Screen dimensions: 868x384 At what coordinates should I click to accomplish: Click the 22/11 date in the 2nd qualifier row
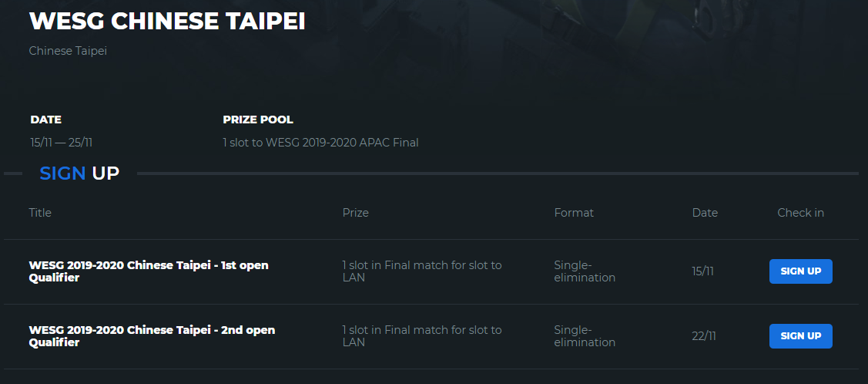pos(703,336)
